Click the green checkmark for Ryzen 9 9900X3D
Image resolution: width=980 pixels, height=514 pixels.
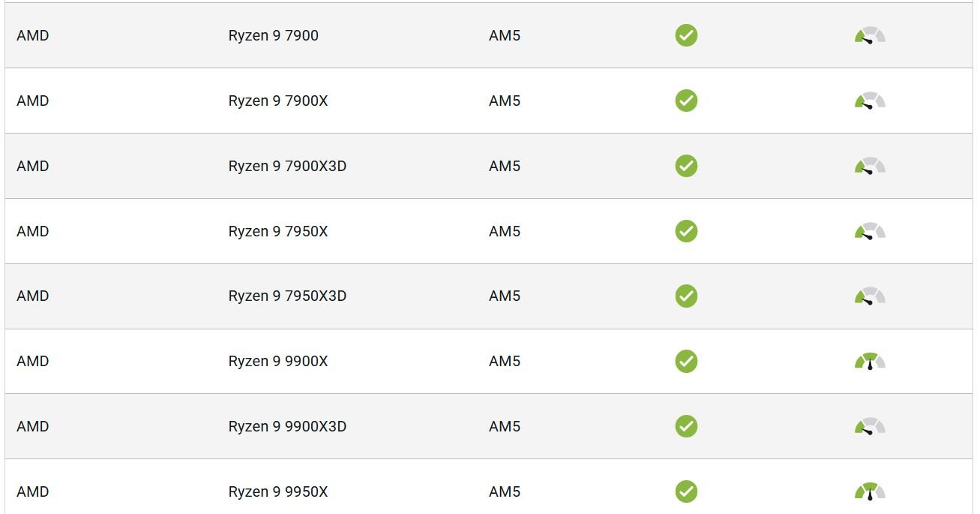(x=686, y=426)
